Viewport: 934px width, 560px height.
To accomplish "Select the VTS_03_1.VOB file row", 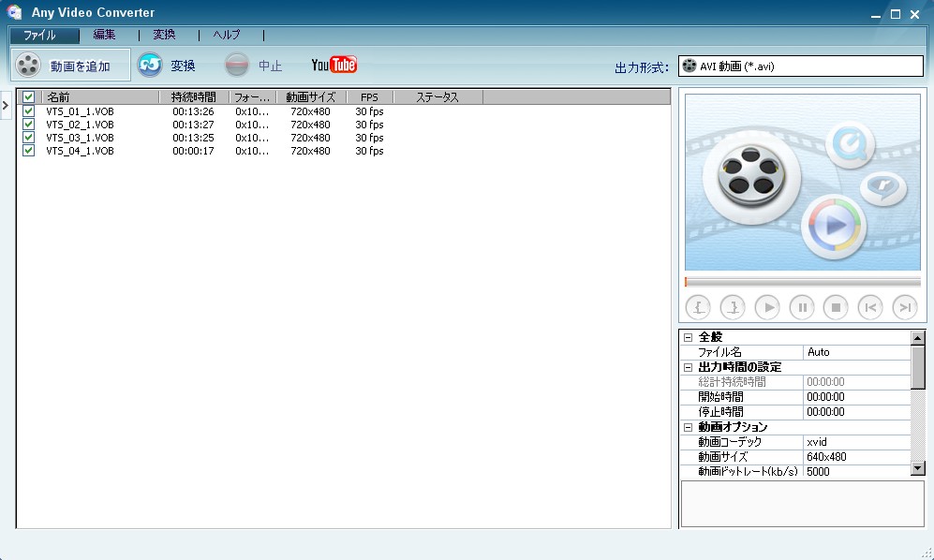I will (x=343, y=138).
